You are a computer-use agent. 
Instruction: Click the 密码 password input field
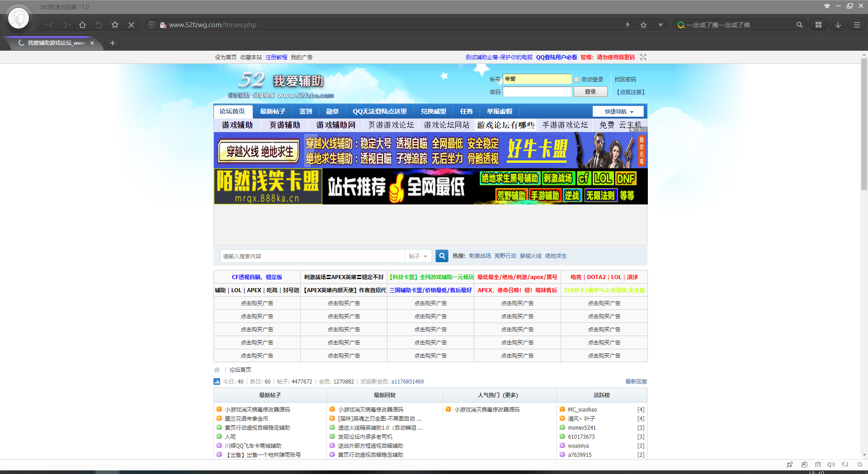(x=537, y=92)
